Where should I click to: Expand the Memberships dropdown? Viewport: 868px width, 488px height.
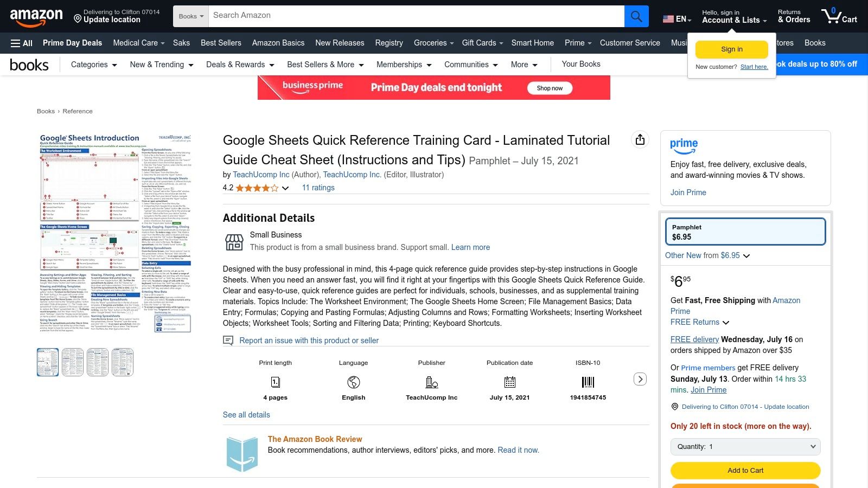pyautogui.click(x=404, y=65)
